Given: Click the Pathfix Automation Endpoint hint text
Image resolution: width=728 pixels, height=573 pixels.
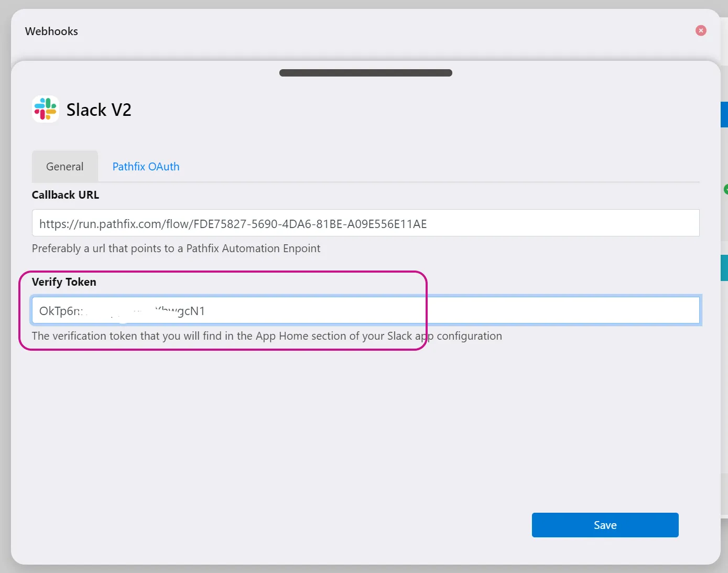Looking at the screenshot, I should pyautogui.click(x=176, y=248).
